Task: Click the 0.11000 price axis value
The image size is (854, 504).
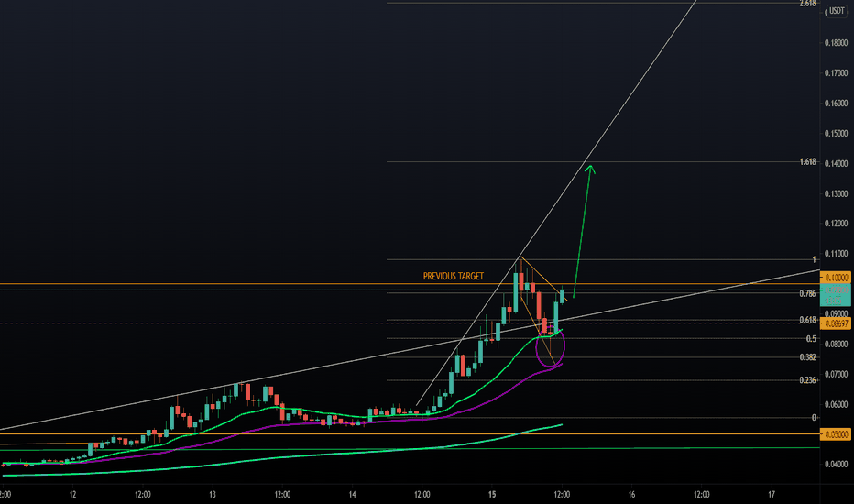Action: click(836, 254)
